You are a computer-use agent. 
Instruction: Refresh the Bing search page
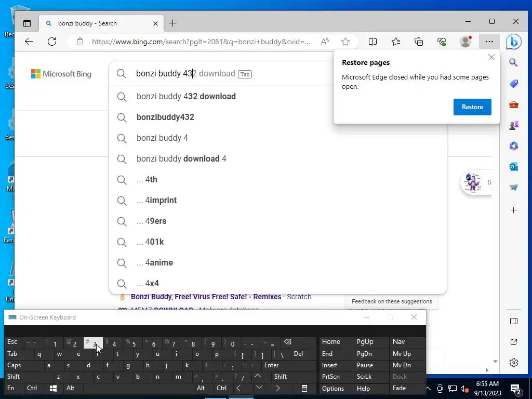(x=52, y=42)
